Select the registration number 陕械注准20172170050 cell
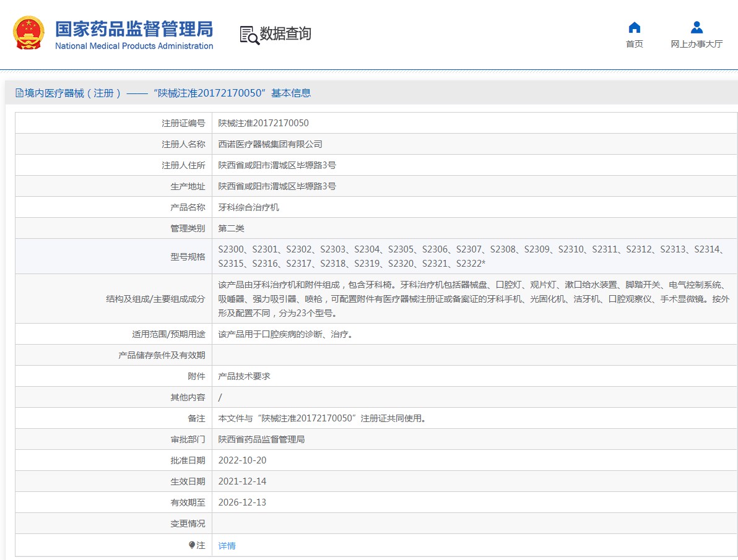Image resolution: width=738 pixels, height=560 pixels. [x=474, y=123]
